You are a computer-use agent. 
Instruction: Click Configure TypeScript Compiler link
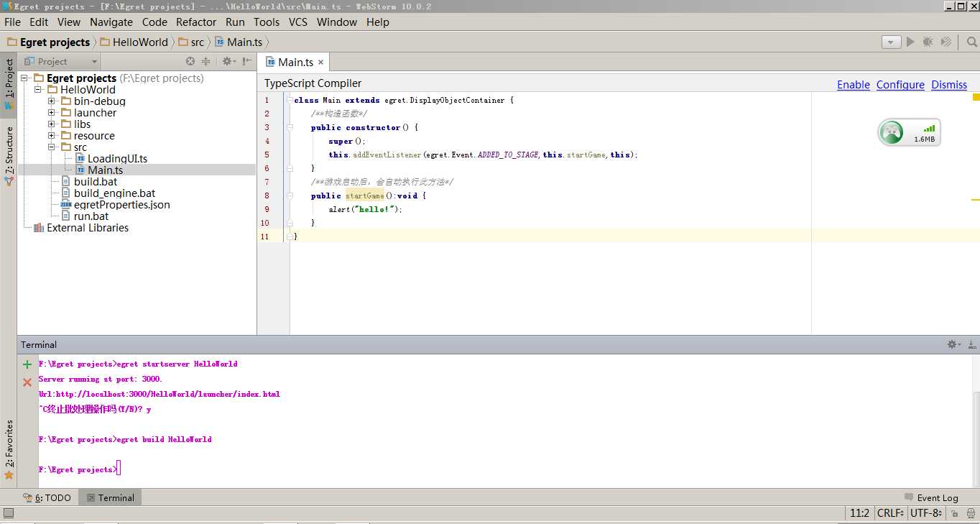pos(900,85)
